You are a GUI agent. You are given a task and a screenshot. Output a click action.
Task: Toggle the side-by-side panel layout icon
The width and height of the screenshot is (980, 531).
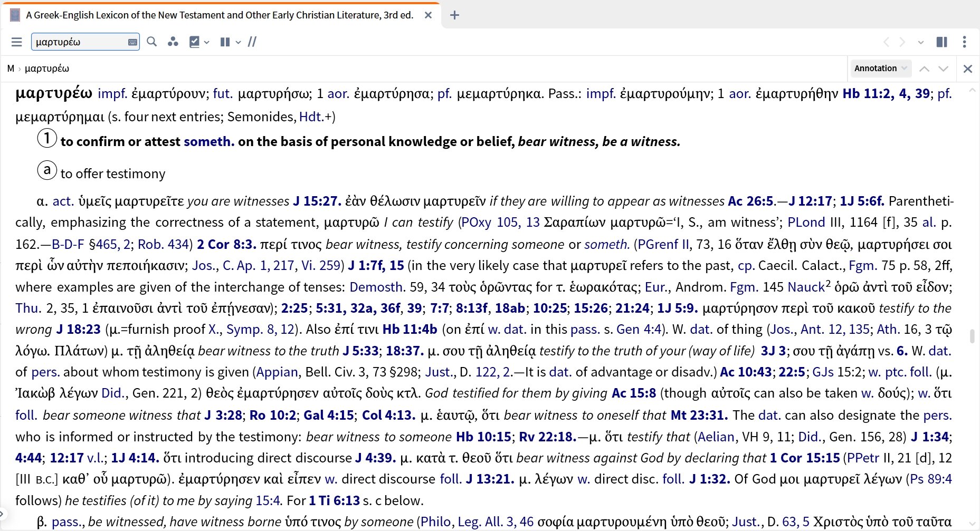coord(941,42)
